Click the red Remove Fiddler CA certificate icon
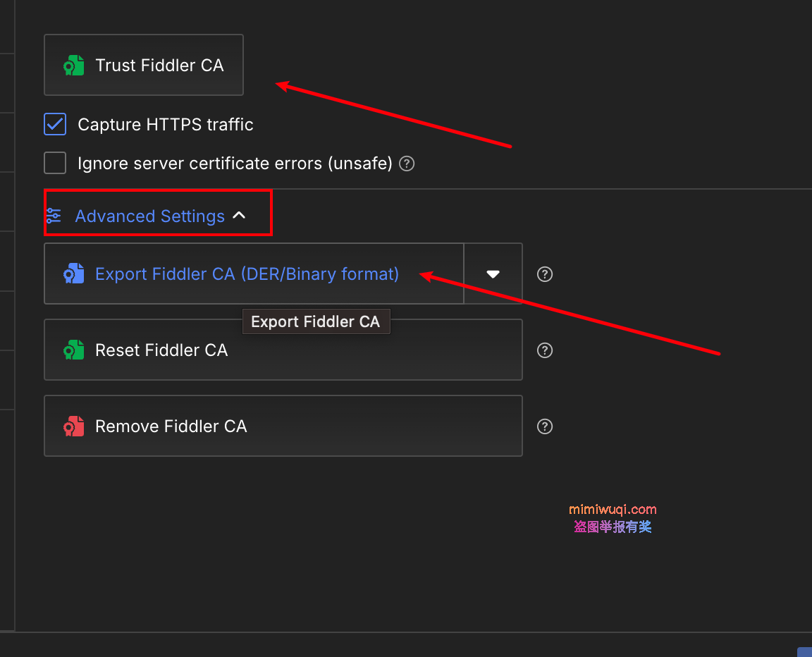The image size is (812, 657). [73, 426]
